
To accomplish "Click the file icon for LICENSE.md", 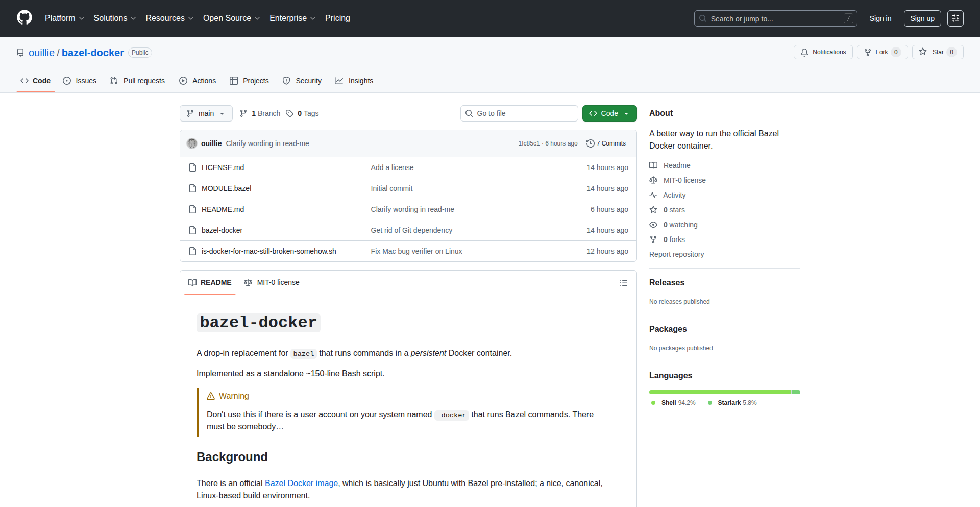I will coord(192,167).
